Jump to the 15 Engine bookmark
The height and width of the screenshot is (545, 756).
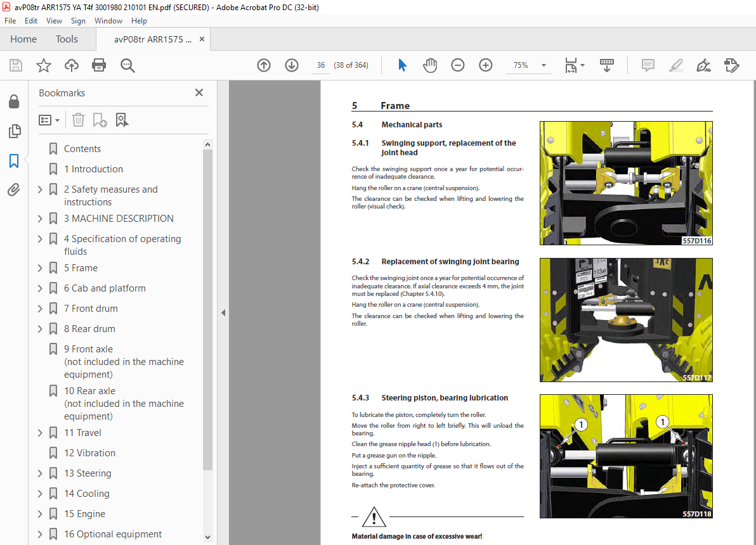pos(84,514)
